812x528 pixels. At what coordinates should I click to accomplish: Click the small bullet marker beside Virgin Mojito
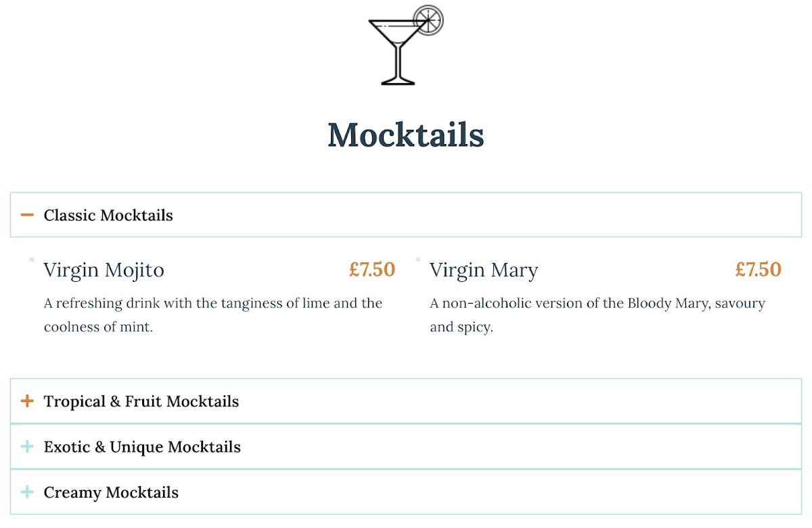tap(32, 259)
